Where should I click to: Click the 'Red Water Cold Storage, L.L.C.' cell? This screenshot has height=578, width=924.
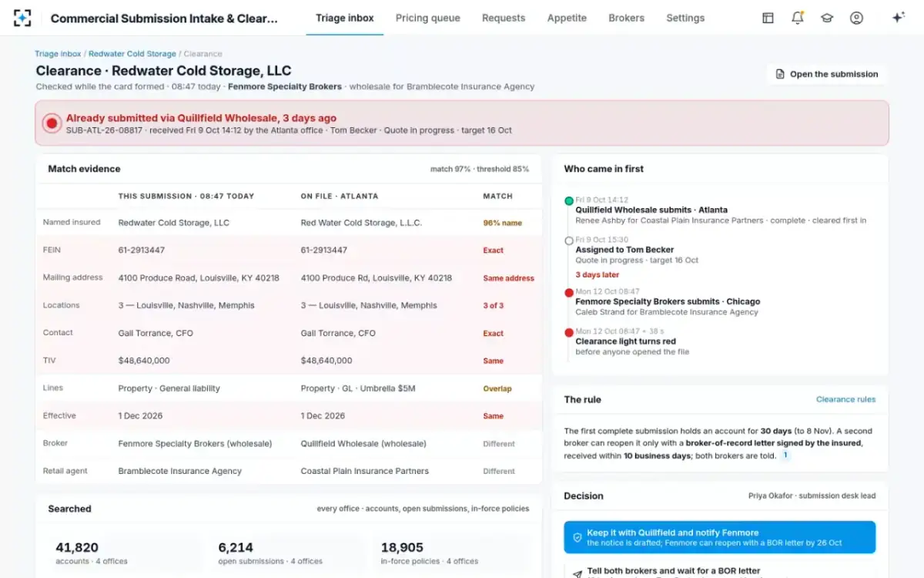[361, 223]
